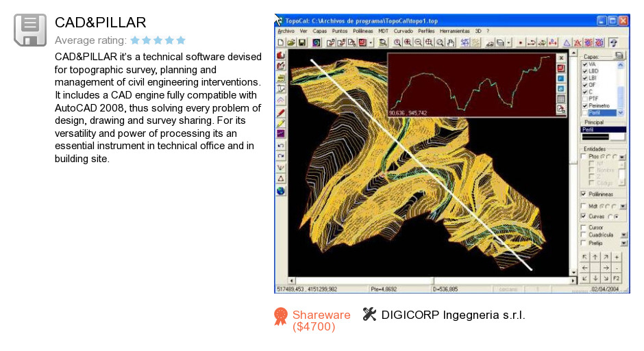The width and height of the screenshot is (644, 351).
Task: Click the Zoom out magnifier icon
Action: [x=419, y=42]
